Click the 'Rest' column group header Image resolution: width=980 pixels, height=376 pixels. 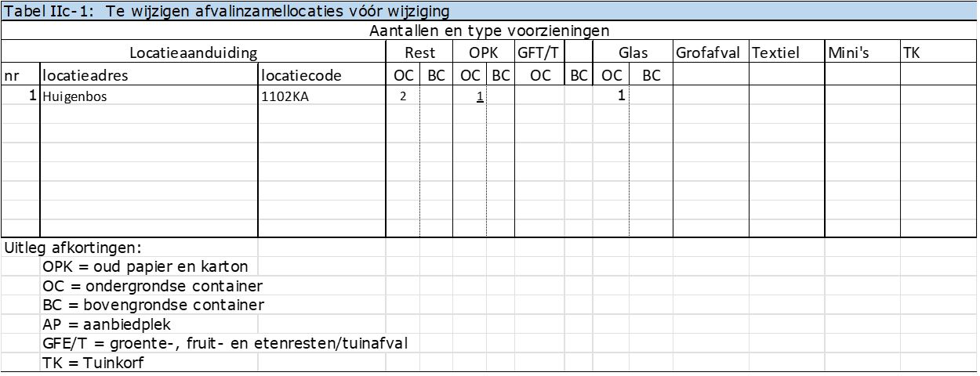click(419, 53)
